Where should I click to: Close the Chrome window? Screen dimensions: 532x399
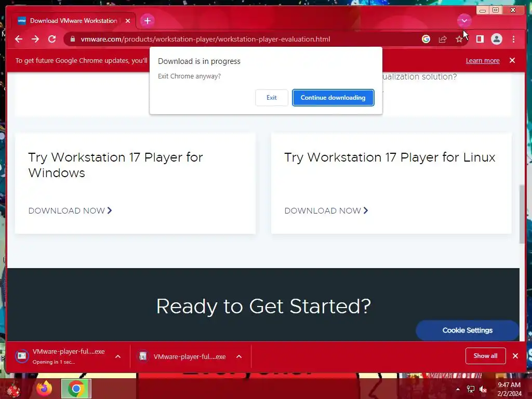point(513,10)
